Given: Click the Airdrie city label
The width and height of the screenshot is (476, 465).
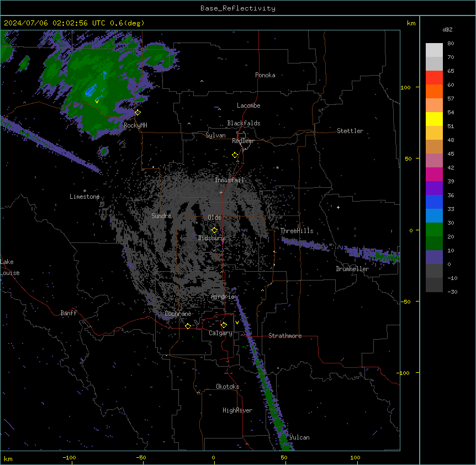Looking at the screenshot, I should [223, 297].
